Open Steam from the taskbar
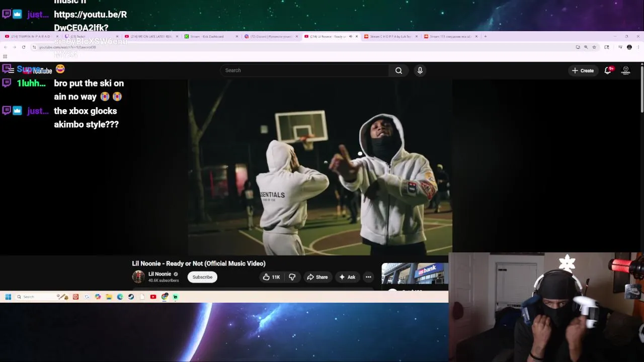The width and height of the screenshot is (644, 362). 131,297
